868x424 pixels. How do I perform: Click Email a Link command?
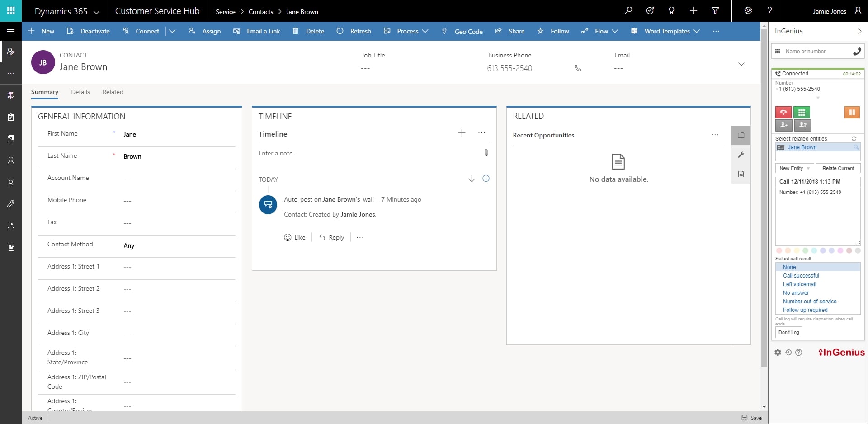pos(257,31)
